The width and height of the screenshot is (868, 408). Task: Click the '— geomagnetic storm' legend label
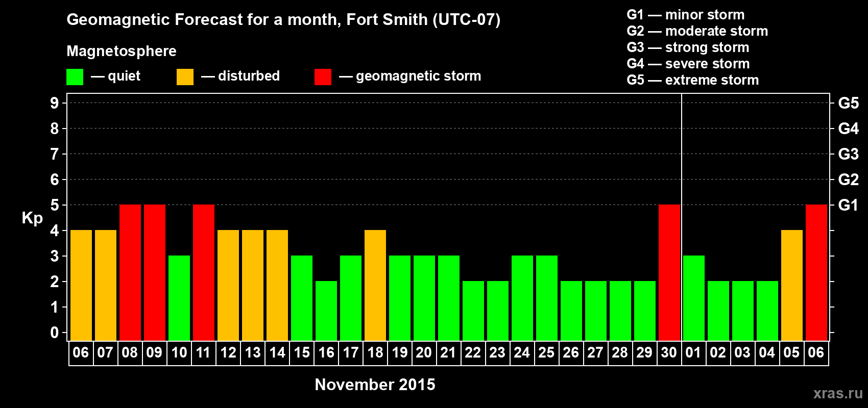pos(410,76)
